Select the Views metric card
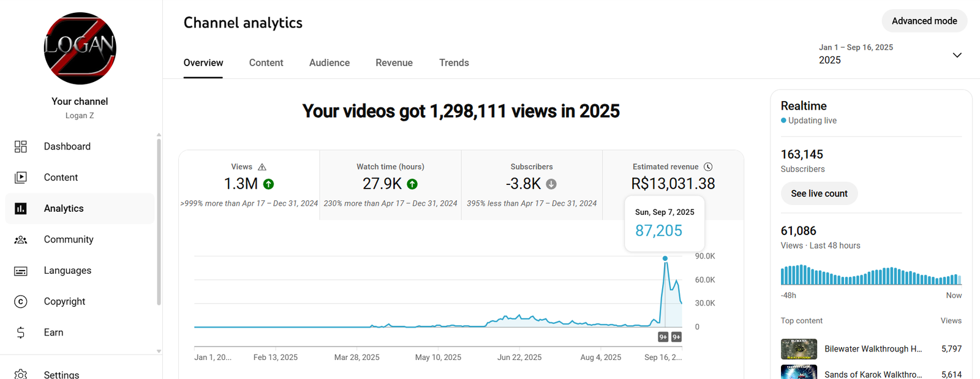 (249, 185)
